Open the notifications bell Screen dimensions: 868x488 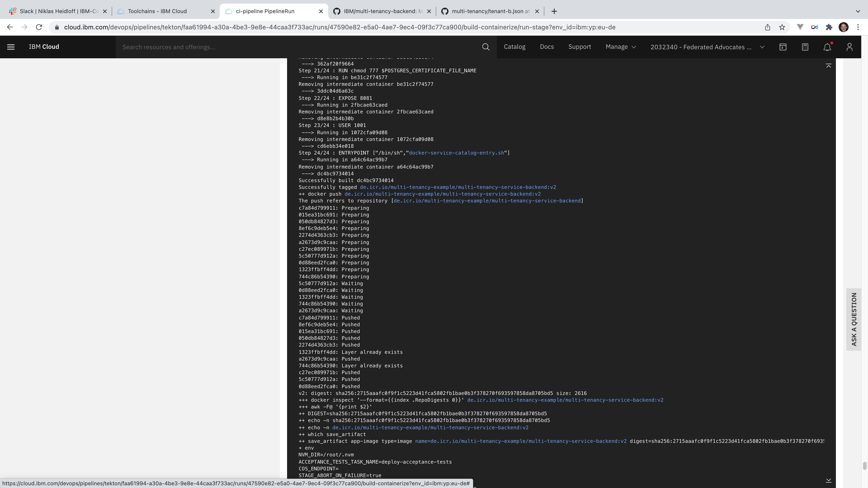[x=827, y=47]
